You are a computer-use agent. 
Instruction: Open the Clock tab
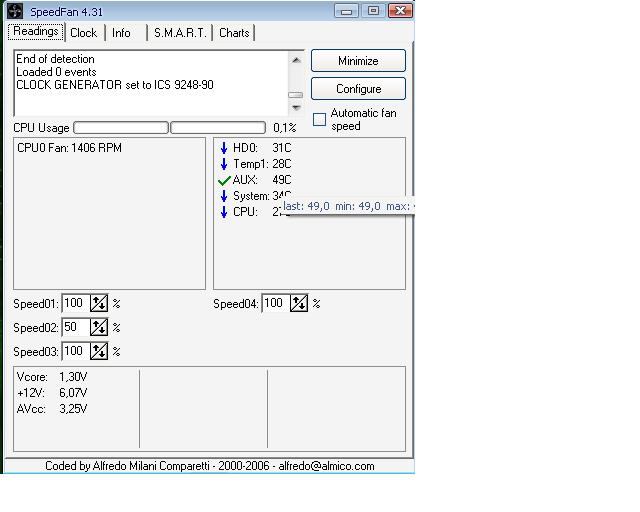[x=84, y=33]
